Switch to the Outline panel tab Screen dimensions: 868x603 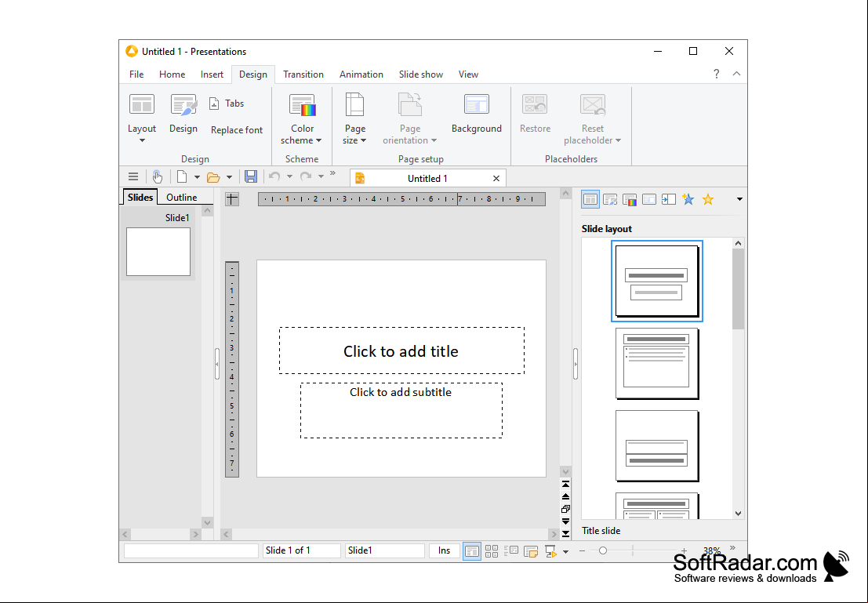[182, 198]
